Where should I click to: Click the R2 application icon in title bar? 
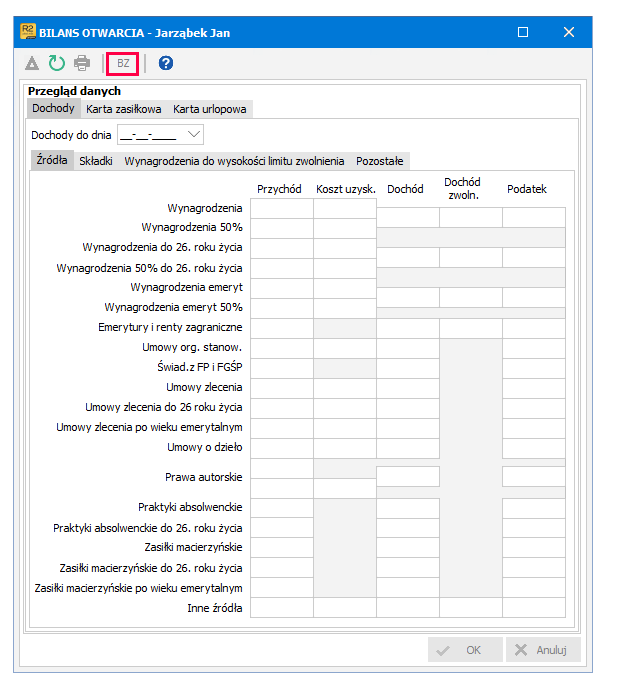(x=28, y=32)
